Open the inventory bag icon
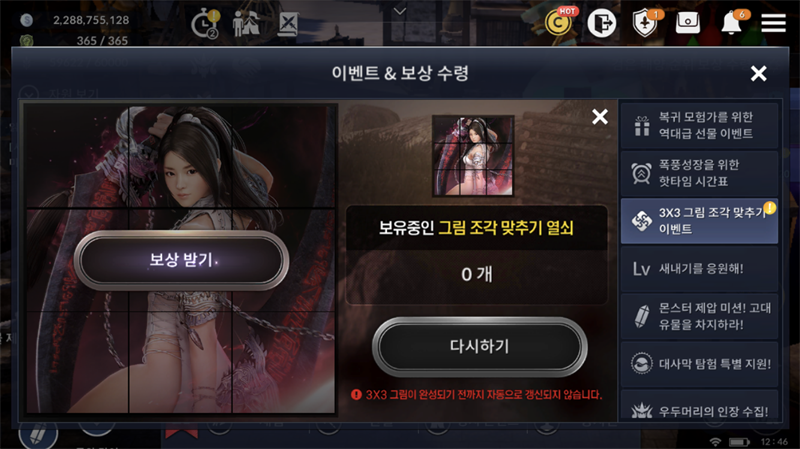This screenshot has width=800, height=449. (x=687, y=23)
